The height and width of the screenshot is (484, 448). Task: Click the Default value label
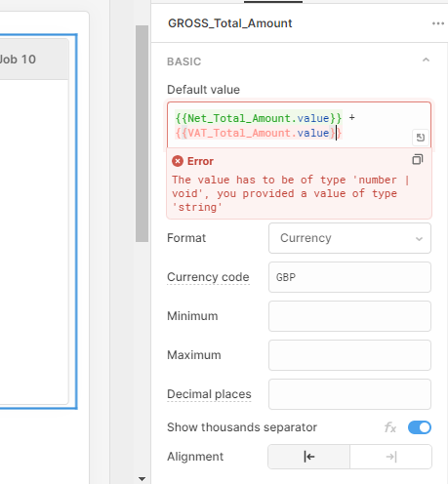coord(203,90)
